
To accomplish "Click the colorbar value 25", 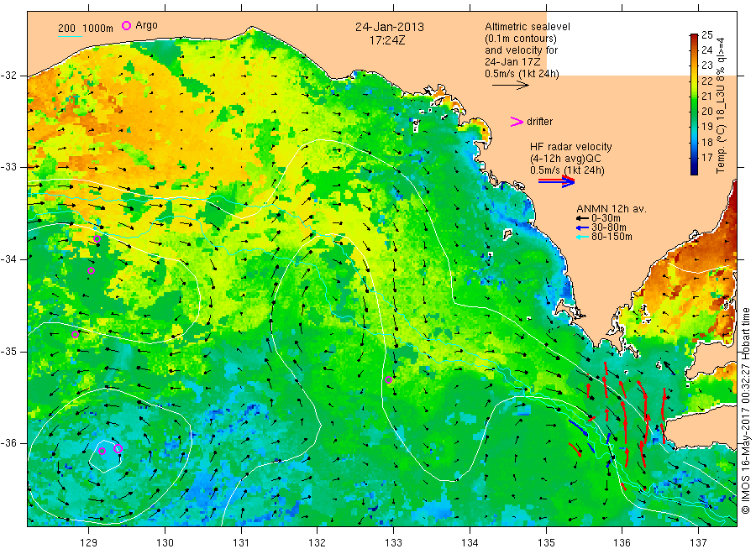I will (x=706, y=34).
